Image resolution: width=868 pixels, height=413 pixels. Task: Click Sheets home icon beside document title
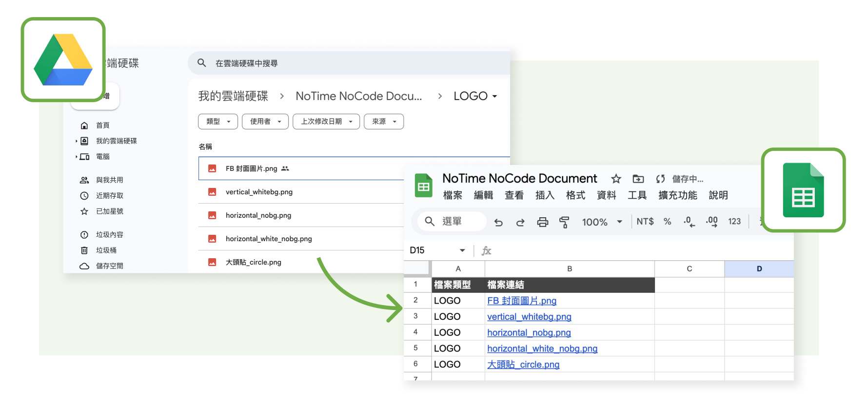point(423,186)
